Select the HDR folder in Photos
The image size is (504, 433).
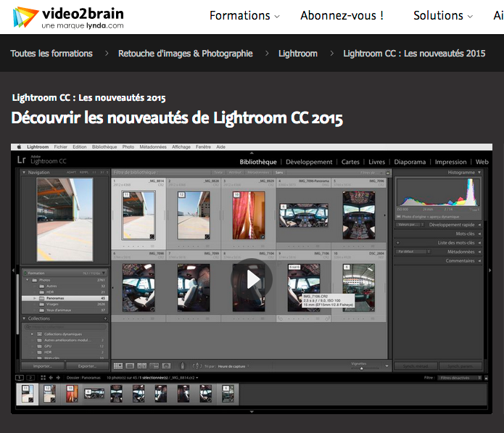(65, 292)
